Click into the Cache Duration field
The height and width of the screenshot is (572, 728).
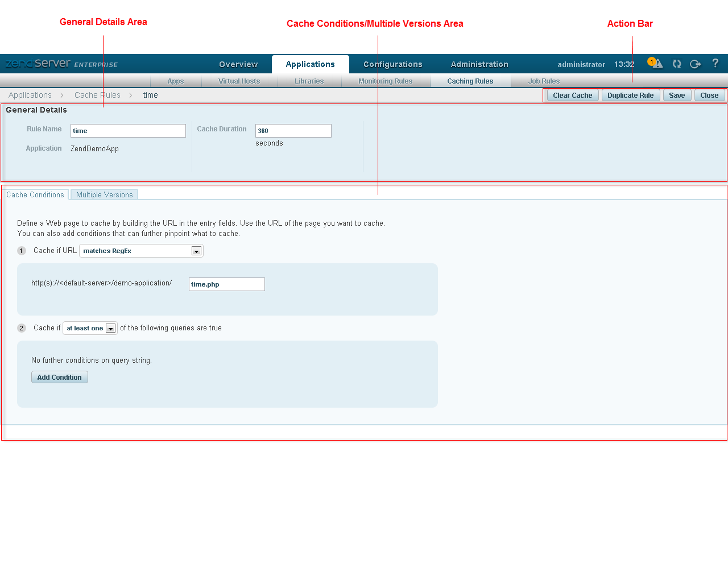293,131
